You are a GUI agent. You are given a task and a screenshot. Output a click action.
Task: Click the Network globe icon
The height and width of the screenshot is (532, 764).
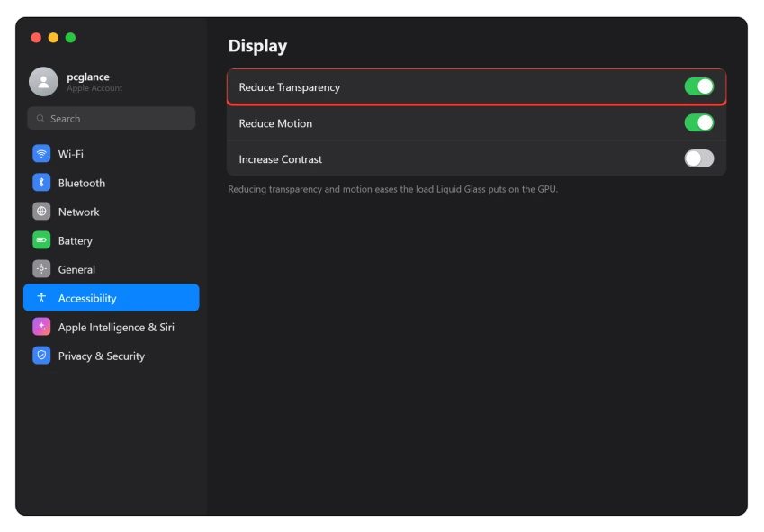coord(41,212)
